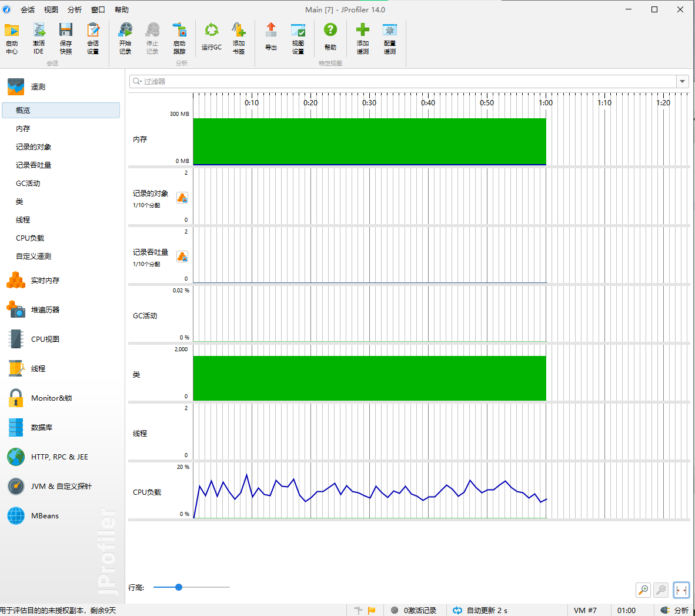
Task: Toggle auto-update (自动更新 2 s)
Action: [x=480, y=610]
